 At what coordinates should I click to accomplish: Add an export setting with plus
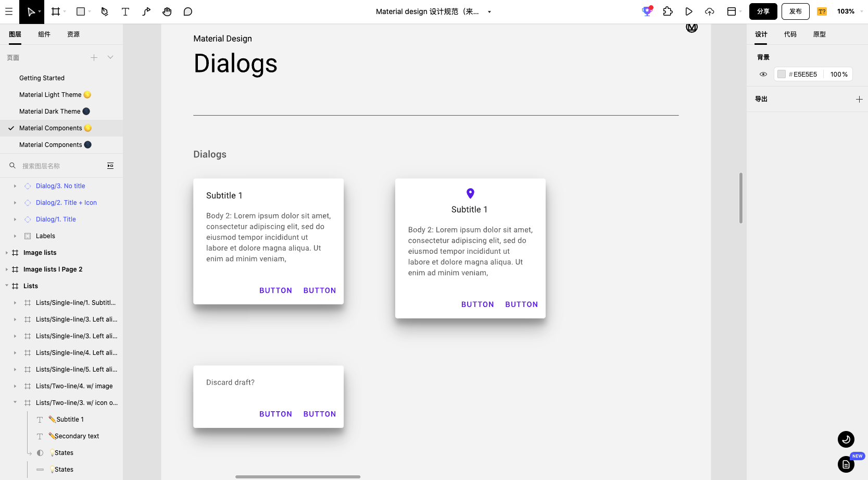859,99
